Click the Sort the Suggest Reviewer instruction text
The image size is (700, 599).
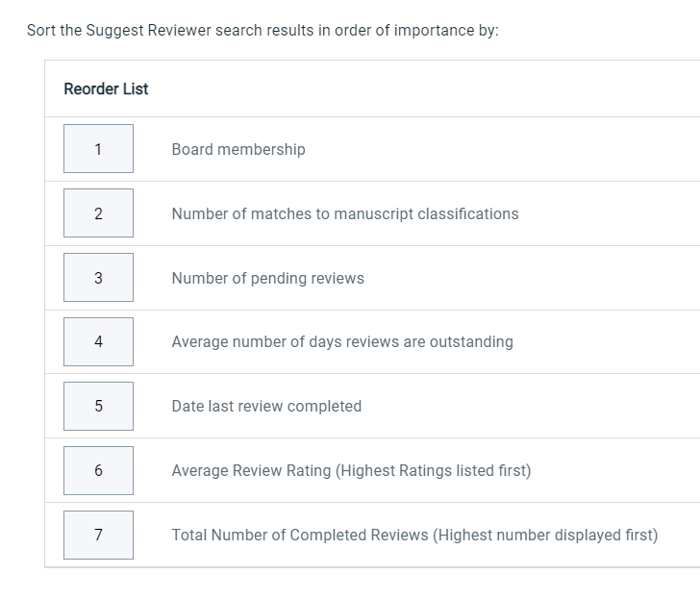(262, 31)
